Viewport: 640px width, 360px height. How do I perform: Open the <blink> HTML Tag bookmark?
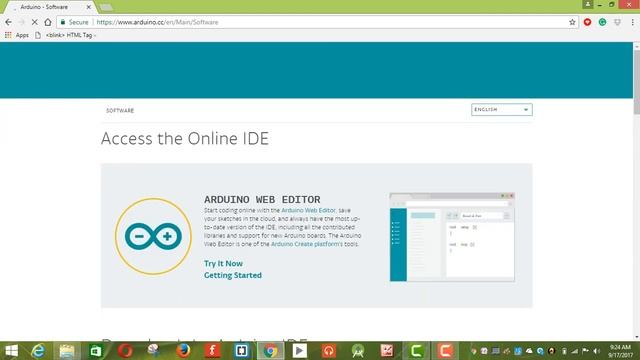pyautogui.click(x=65, y=35)
